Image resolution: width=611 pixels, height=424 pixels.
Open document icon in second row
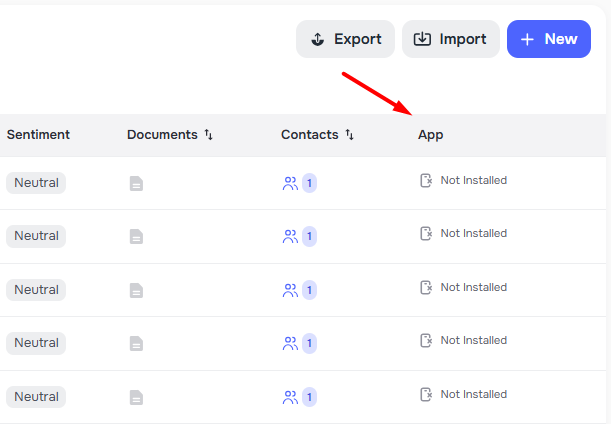coord(136,237)
